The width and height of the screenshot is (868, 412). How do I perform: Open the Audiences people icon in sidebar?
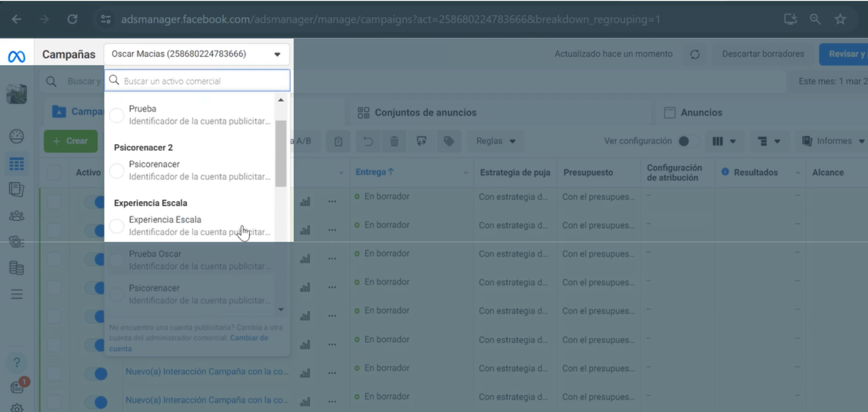pyautogui.click(x=17, y=216)
